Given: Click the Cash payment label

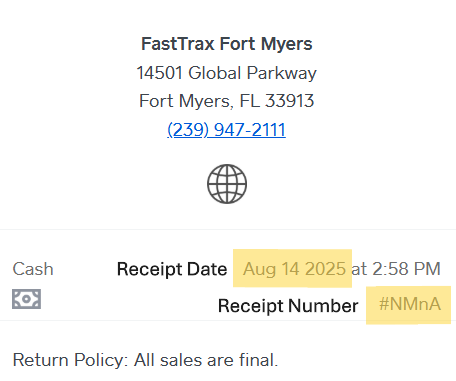Looking at the screenshot, I should [x=33, y=269].
